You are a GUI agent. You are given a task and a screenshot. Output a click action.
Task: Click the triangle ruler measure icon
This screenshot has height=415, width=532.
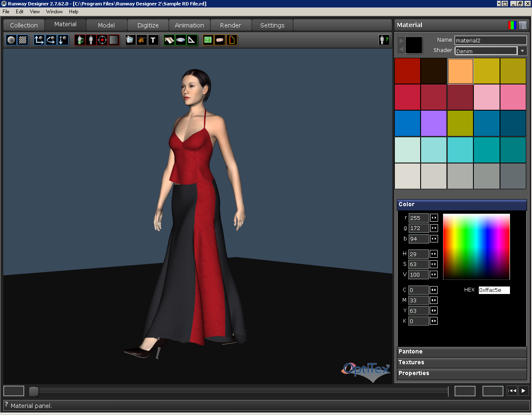pos(192,40)
